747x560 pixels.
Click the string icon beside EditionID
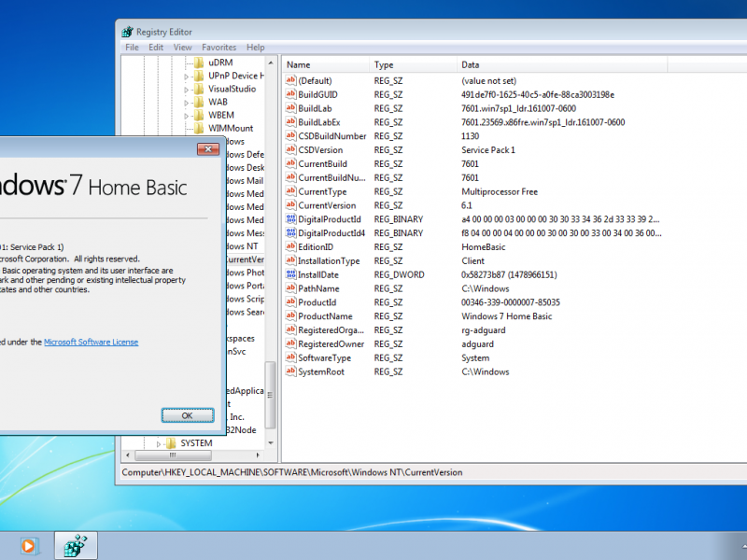(x=290, y=246)
